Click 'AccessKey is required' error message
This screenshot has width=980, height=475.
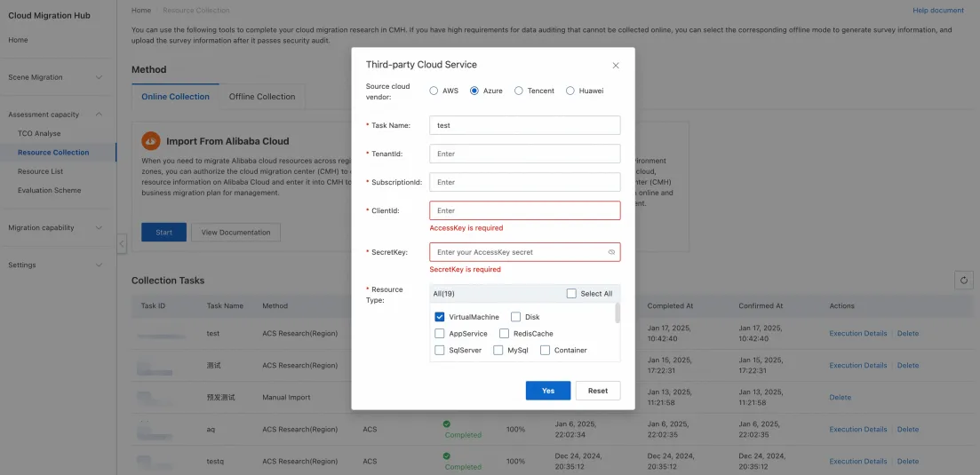(466, 228)
